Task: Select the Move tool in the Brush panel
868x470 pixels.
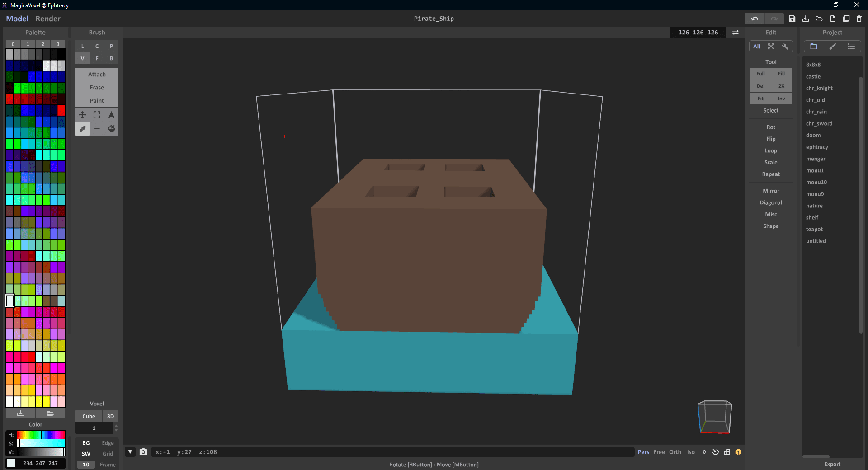Action: (83, 115)
